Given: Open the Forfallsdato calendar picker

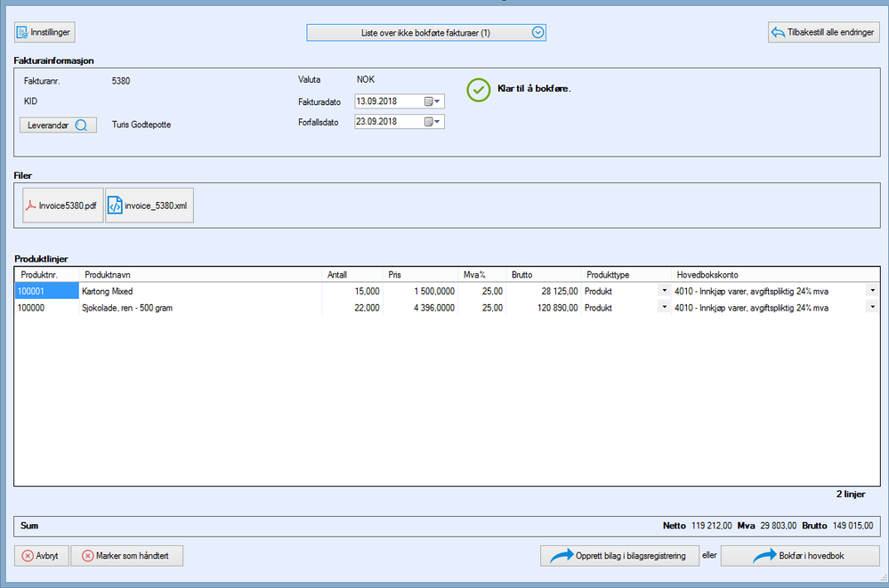Looking at the screenshot, I should pos(432,122).
